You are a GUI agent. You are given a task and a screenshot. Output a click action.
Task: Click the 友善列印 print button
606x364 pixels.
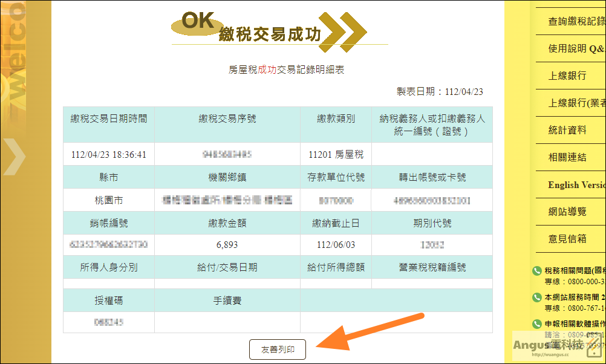[278, 349]
